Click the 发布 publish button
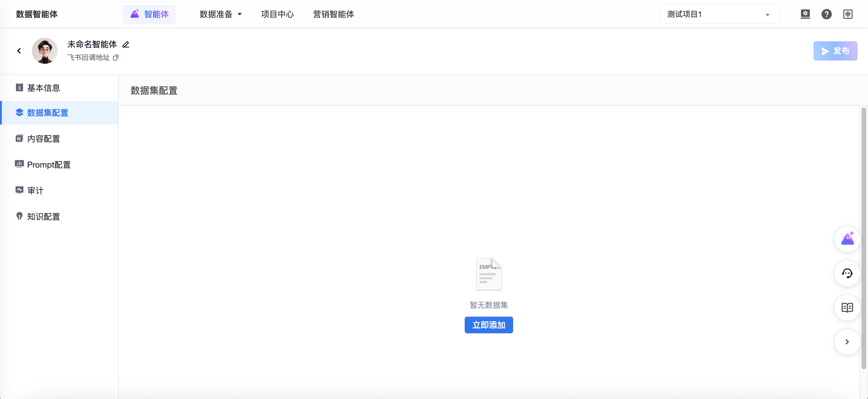The height and width of the screenshot is (399, 868). click(835, 51)
